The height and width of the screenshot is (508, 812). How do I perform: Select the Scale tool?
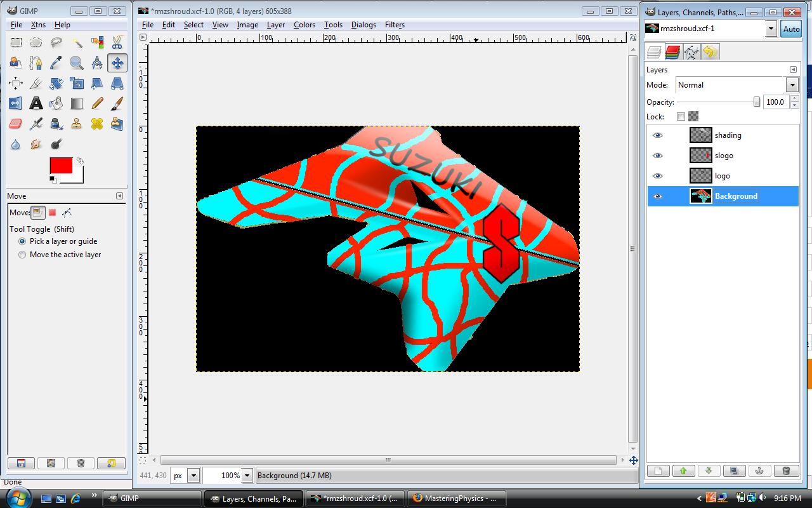tap(77, 83)
